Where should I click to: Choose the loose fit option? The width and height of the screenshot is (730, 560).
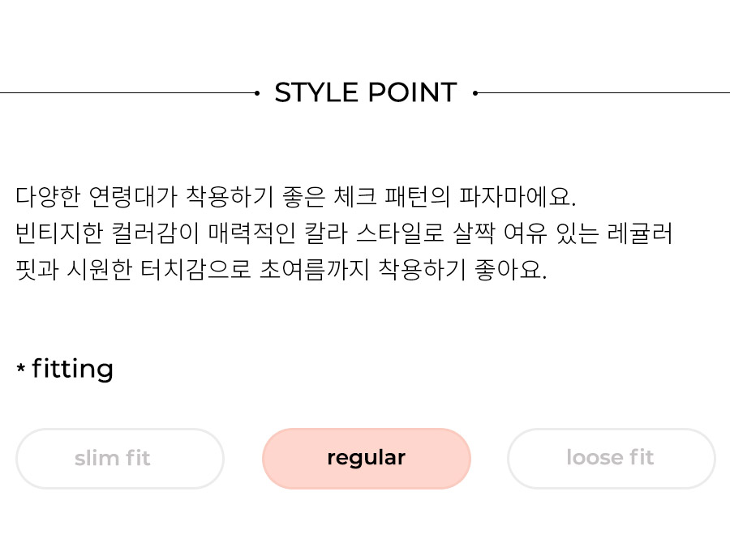coord(612,459)
